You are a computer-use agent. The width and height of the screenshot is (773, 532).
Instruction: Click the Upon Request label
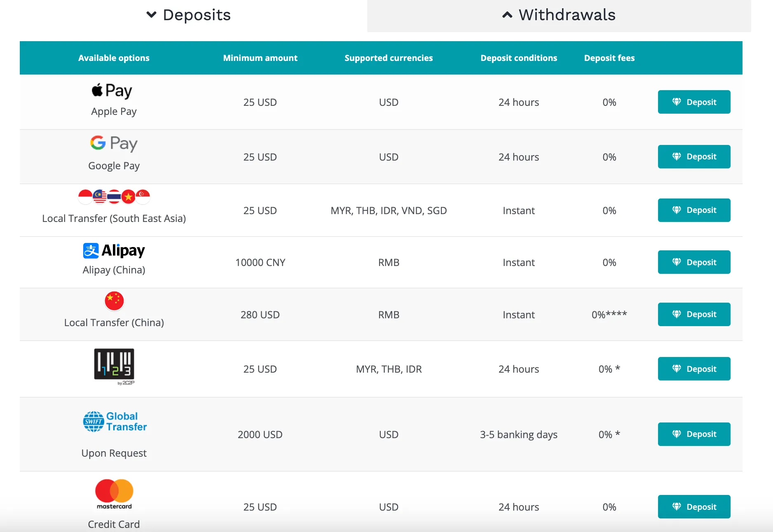point(114,453)
